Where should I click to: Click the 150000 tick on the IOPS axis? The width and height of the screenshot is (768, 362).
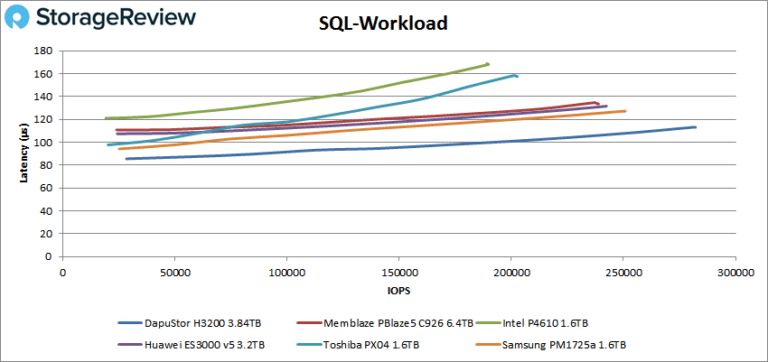(x=399, y=272)
